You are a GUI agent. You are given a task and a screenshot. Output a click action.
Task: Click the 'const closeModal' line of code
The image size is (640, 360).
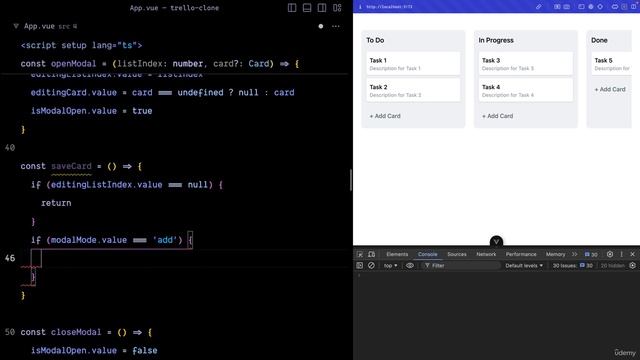87,332
